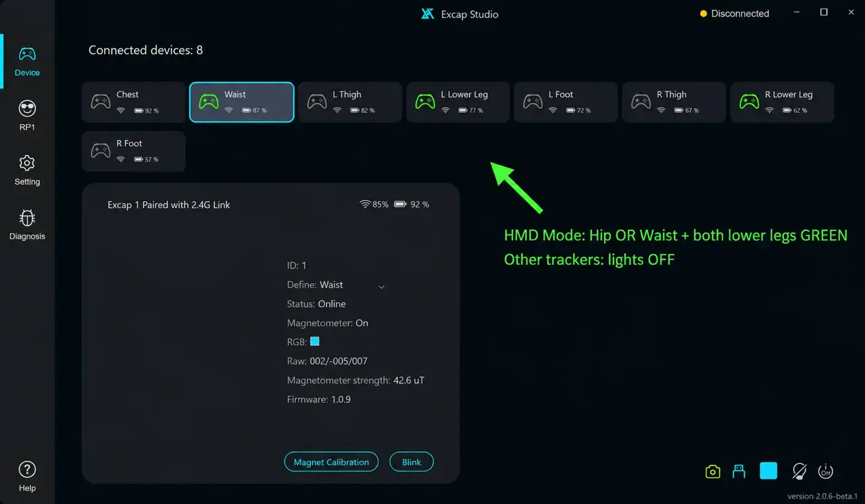The width and height of the screenshot is (865, 504).
Task: Click the Connected devices: 8 heading
Action: tap(146, 50)
